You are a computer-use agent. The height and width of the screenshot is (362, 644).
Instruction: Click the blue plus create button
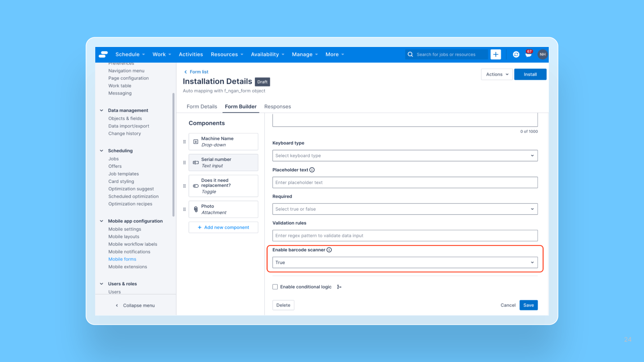coord(496,54)
